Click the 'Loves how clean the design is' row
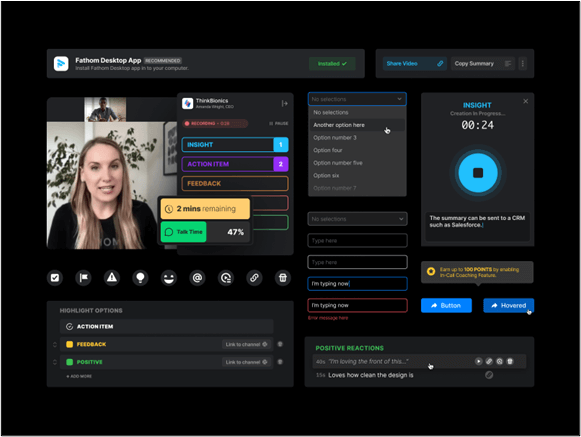The height and width of the screenshot is (437, 581). click(419, 375)
